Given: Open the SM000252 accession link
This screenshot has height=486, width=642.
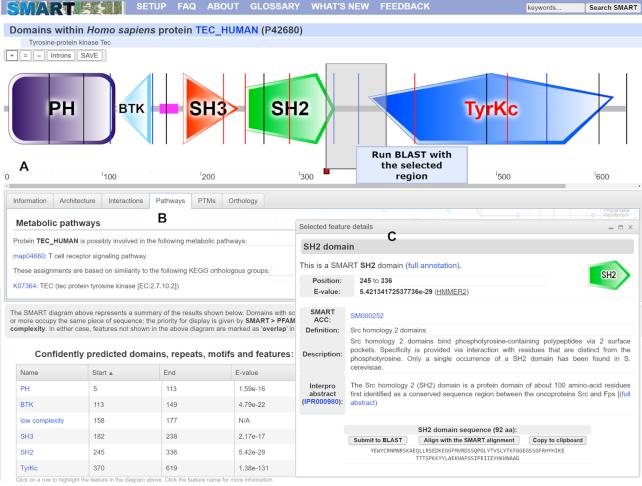Looking at the screenshot, I should click(367, 316).
